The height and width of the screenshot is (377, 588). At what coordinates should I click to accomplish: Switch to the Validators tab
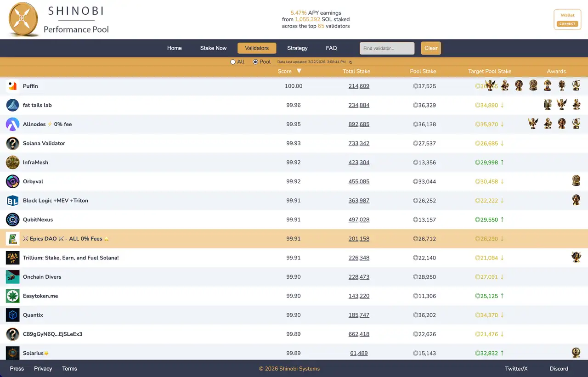coord(256,48)
